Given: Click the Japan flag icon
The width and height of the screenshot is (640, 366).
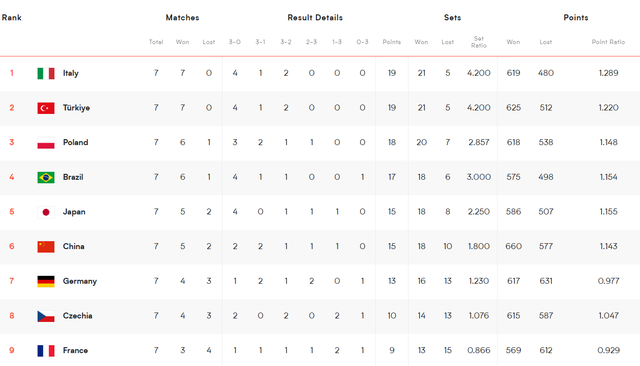Looking at the screenshot, I should [46, 212].
